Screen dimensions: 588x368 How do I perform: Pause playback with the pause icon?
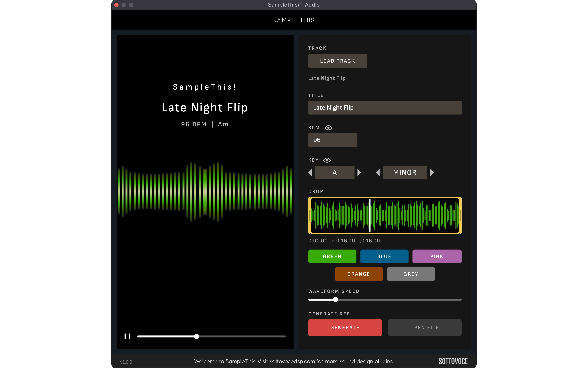[x=127, y=336]
